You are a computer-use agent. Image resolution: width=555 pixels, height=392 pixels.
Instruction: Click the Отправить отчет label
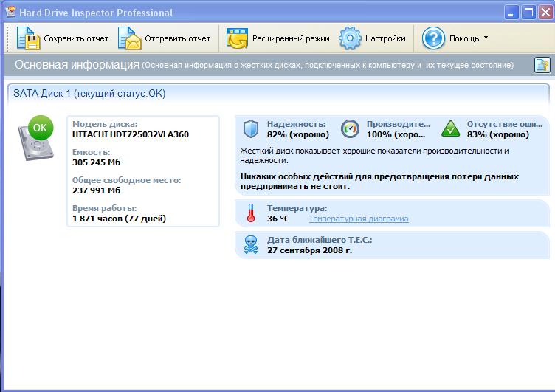pos(178,38)
